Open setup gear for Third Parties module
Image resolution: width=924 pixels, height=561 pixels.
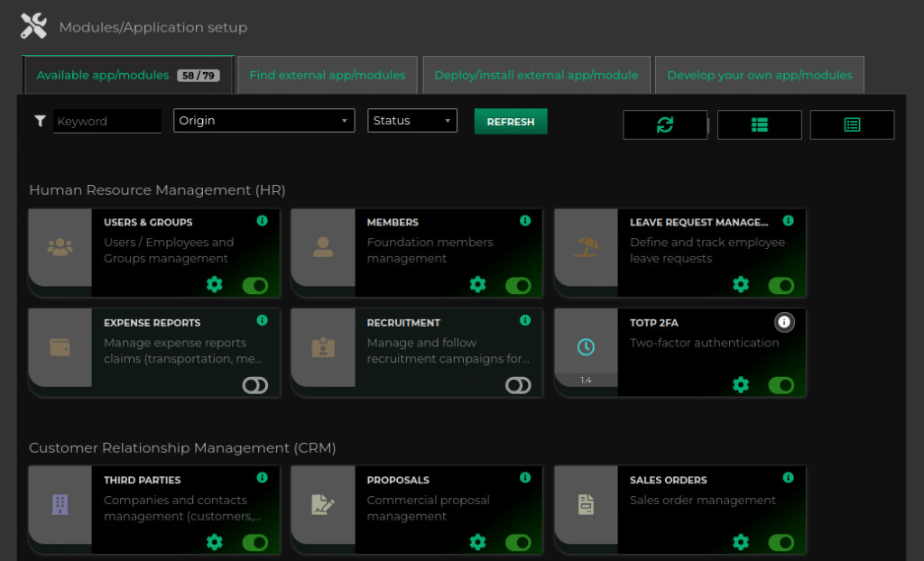(214, 542)
